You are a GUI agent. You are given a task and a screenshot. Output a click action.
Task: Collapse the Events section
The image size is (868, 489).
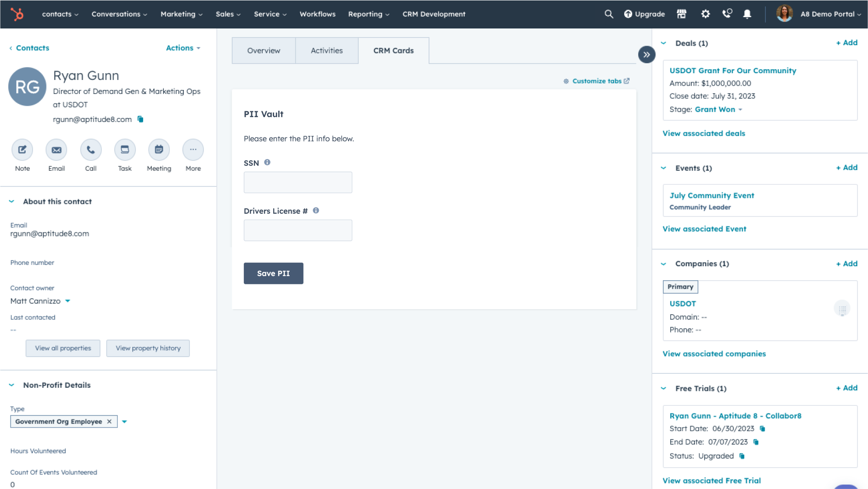pos(663,168)
